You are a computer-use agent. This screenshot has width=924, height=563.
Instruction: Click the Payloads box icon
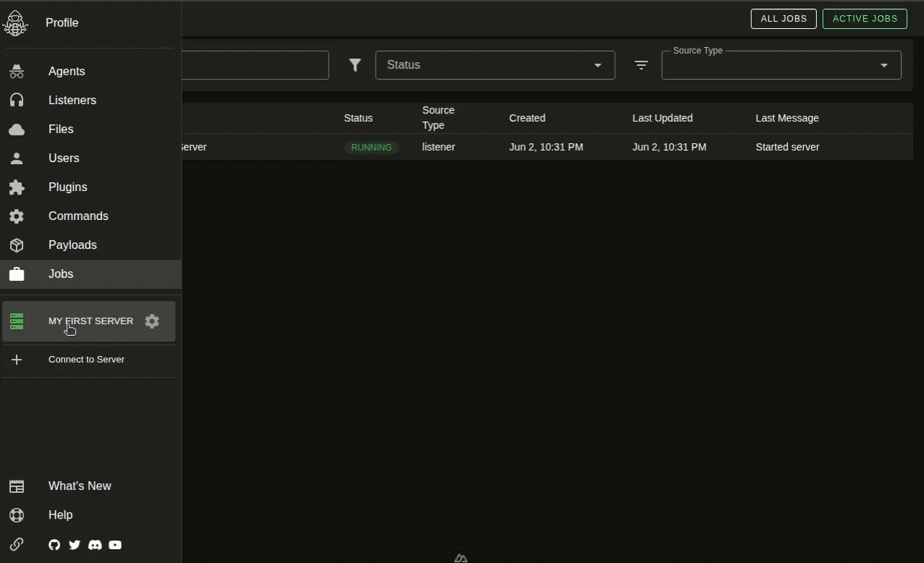[17, 245]
